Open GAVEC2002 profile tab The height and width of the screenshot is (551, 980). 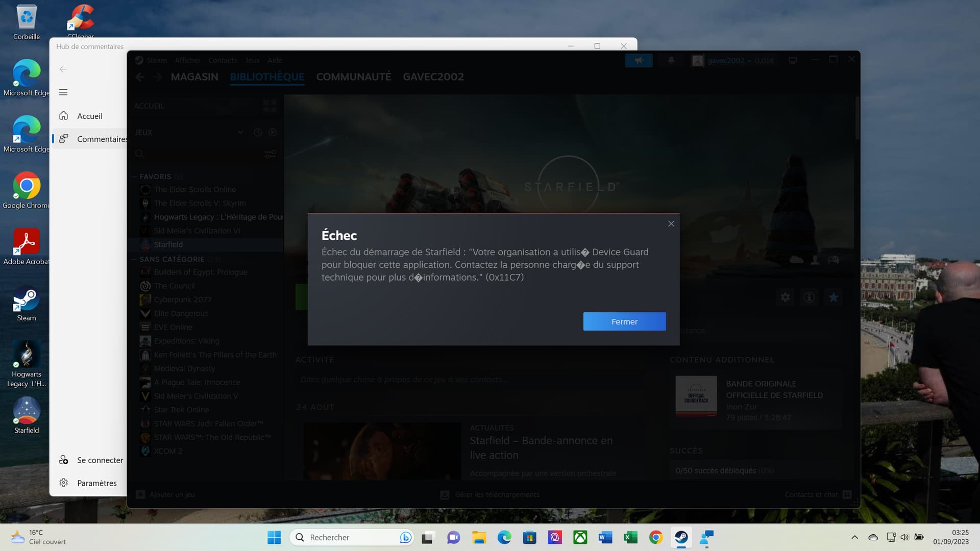click(433, 77)
